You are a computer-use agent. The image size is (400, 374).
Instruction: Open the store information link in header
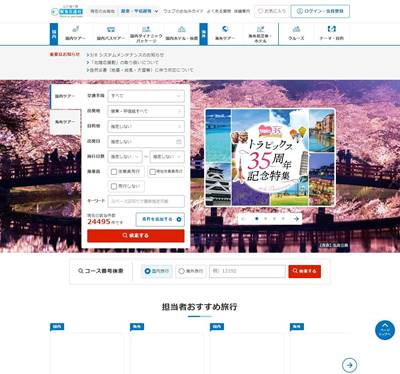click(242, 11)
